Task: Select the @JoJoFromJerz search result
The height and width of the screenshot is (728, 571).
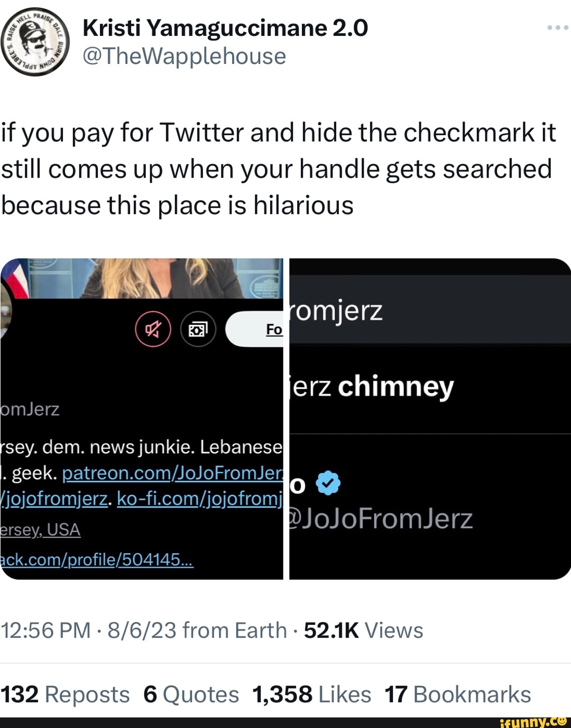Action: [381, 519]
